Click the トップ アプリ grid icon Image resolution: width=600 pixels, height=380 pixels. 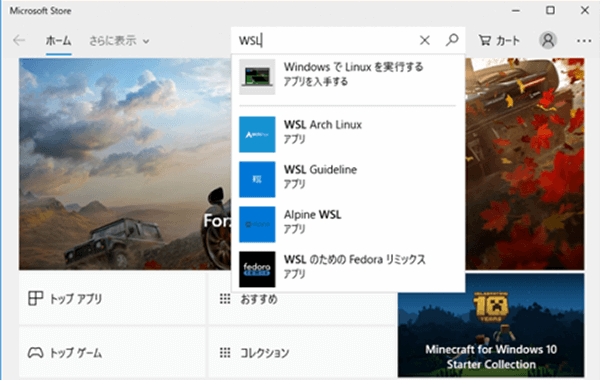35,298
